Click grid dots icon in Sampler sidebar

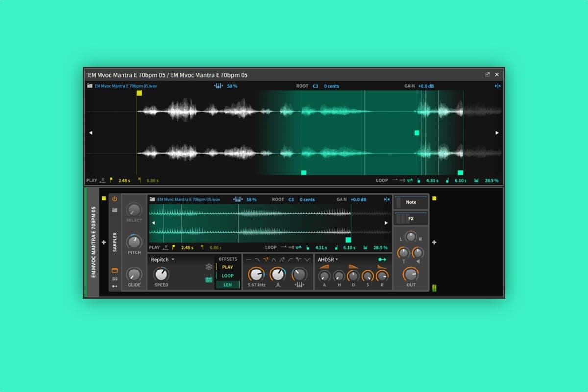tap(115, 278)
